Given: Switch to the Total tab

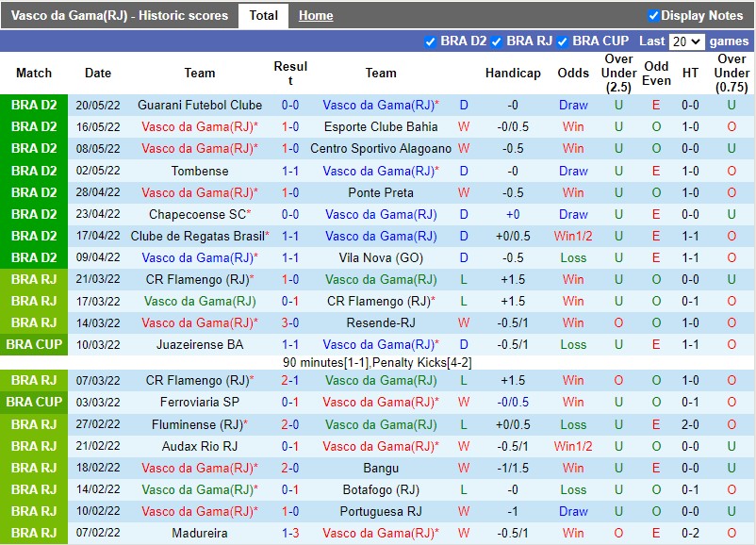Looking at the screenshot, I should pos(263,15).
